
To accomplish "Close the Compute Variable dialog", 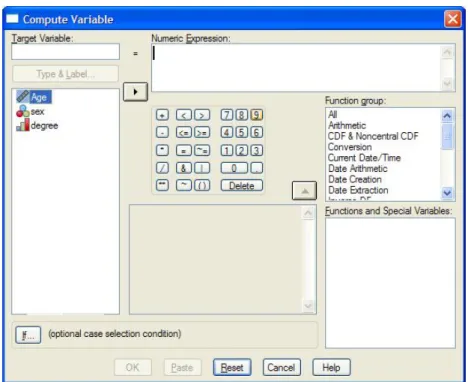I will pos(453,19).
